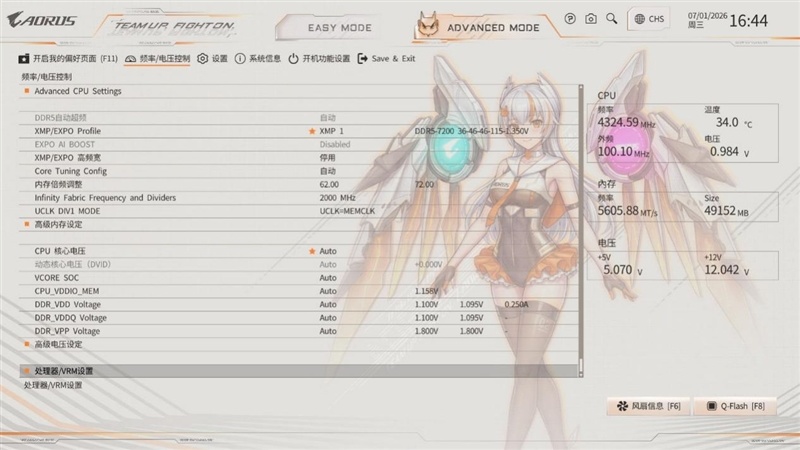Click the chip icon in Q-Flash button

click(x=711, y=406)
